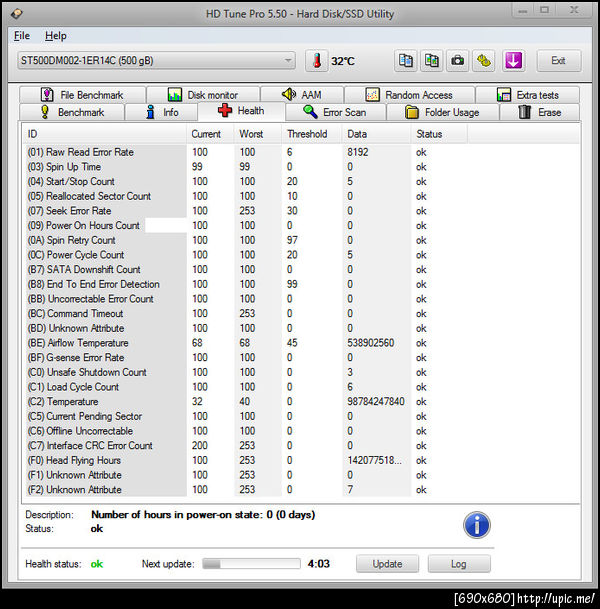Click the camera save screenshot icon
Image resolution: width=600 pixels, height=609 pixels.
click(457, 61)
